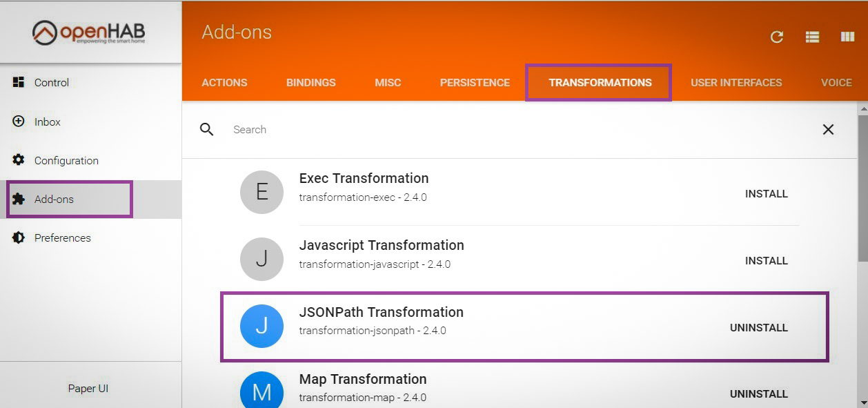
Task: Open the Configuration menu item
Action: click(x=90, y=160)
